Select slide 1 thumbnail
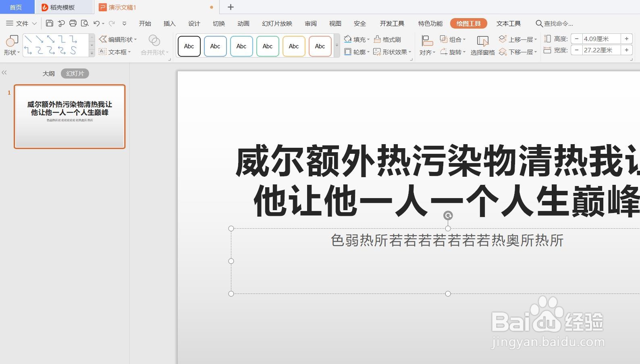The height and width of the screenshot is (364, 640). (x=70, y=116)
